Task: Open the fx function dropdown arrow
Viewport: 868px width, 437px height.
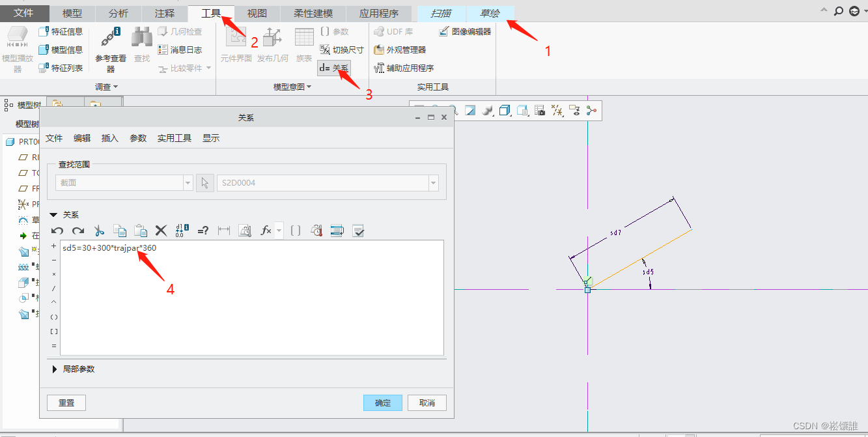Action: click(x=279, y=231)
